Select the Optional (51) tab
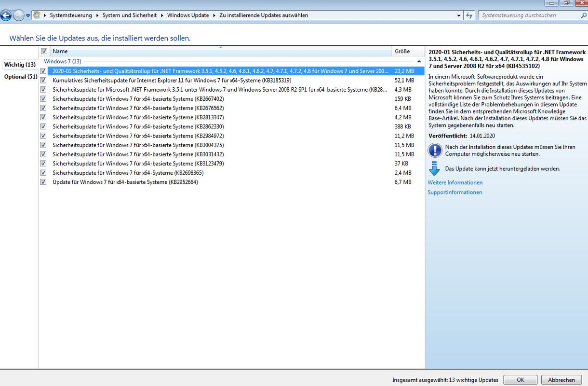 [x=21, y=77]
